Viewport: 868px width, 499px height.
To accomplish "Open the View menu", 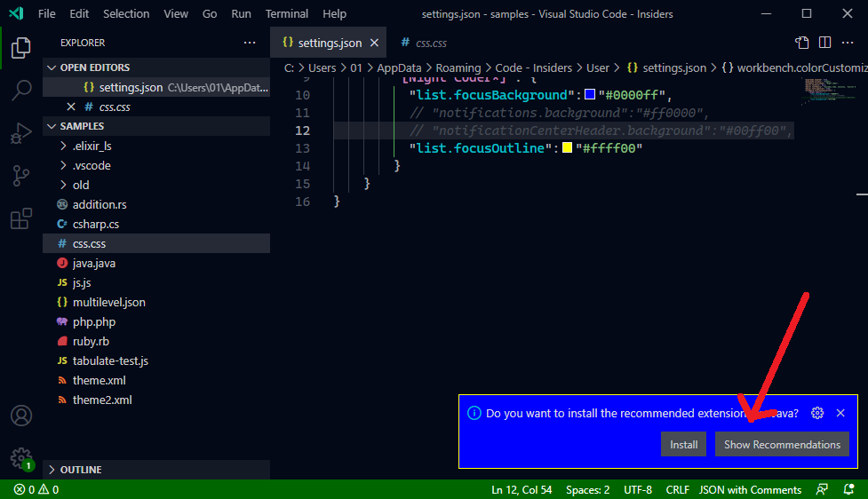I will 176,14.
